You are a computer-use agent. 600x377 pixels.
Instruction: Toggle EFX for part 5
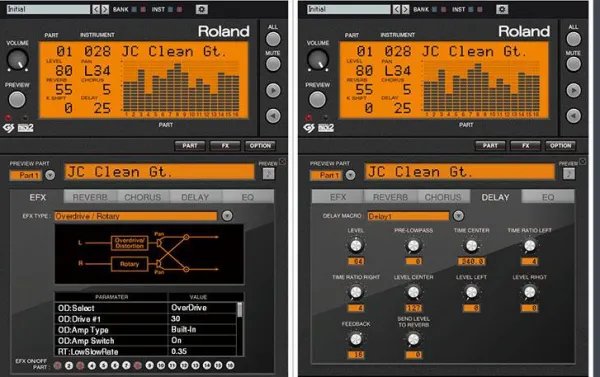point(103,366)
